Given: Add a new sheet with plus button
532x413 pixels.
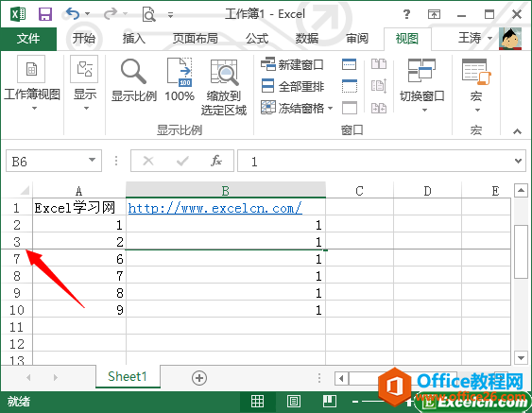Looking at the screenshot, I should coord(199,378).
